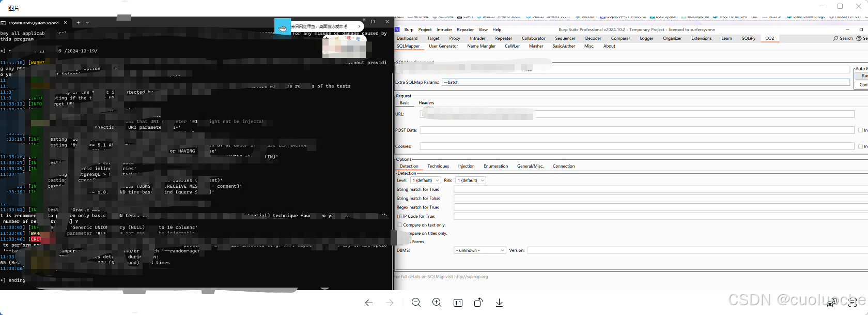Close the cmd.exe terminal tab
The height and width of the screenshot is (315, 868).
[66, 23]
